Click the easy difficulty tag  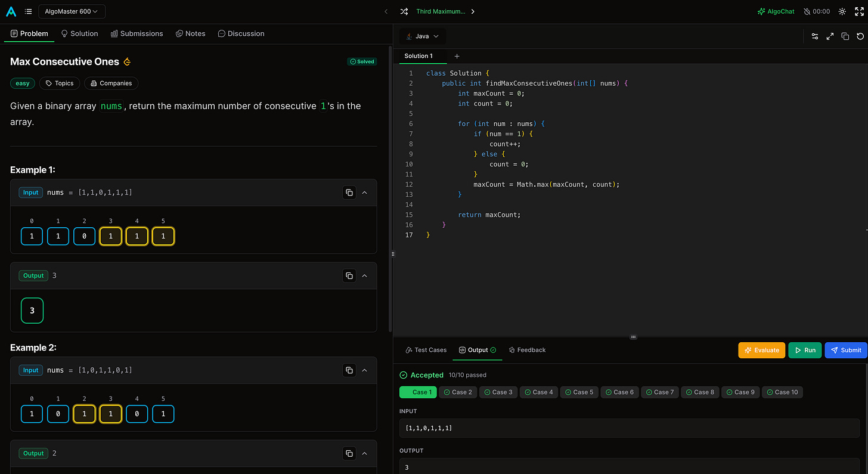tap(23, 83)
